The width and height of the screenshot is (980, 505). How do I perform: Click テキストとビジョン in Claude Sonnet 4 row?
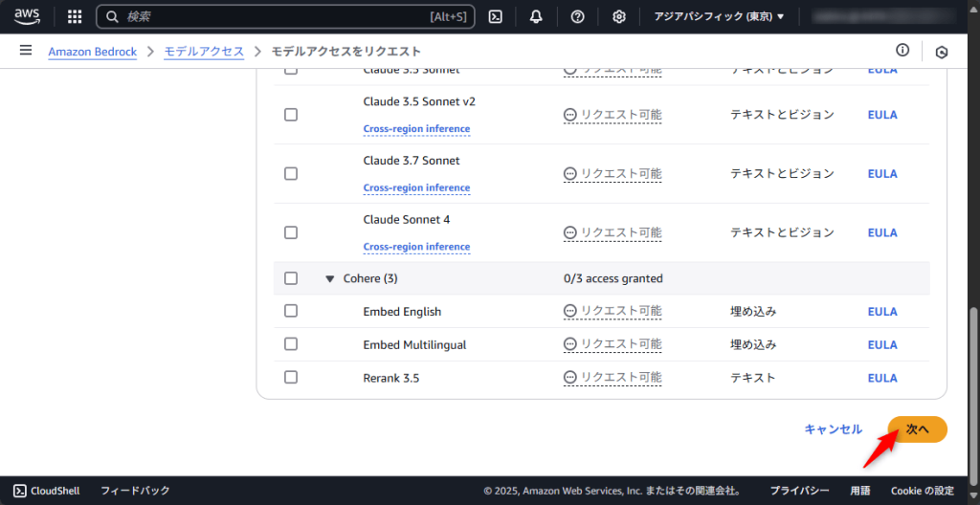pos(783,232)
